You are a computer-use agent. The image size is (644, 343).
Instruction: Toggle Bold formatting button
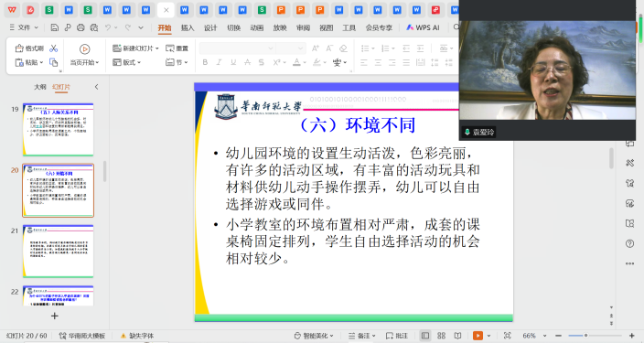coord(205,62)
